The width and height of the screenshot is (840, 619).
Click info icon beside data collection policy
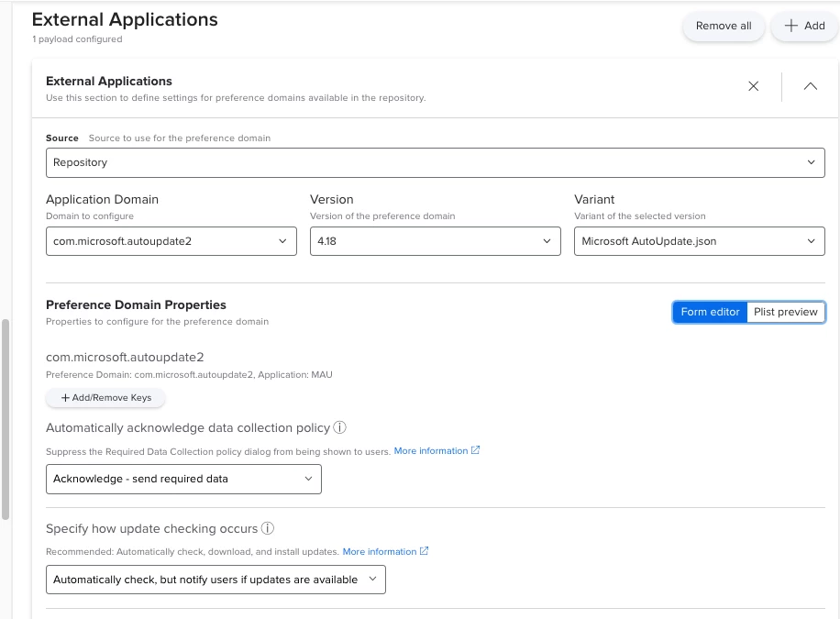point(339,427)
